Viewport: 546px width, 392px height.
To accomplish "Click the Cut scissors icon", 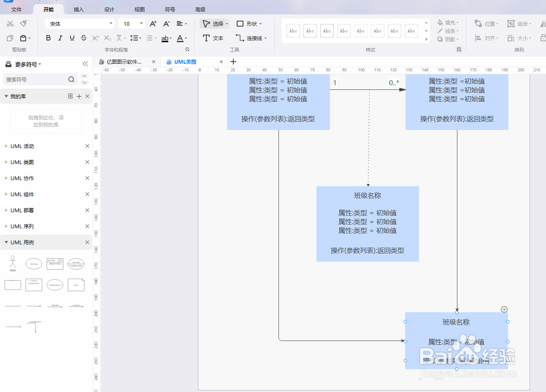I will [10, 24].
